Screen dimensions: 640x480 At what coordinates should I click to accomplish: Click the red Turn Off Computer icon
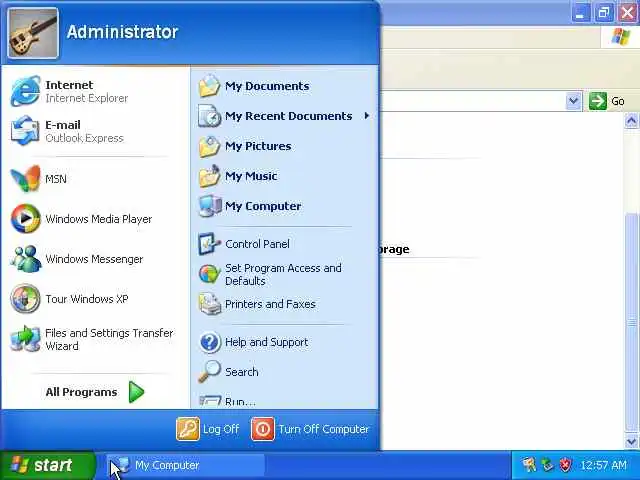point(262,429)
